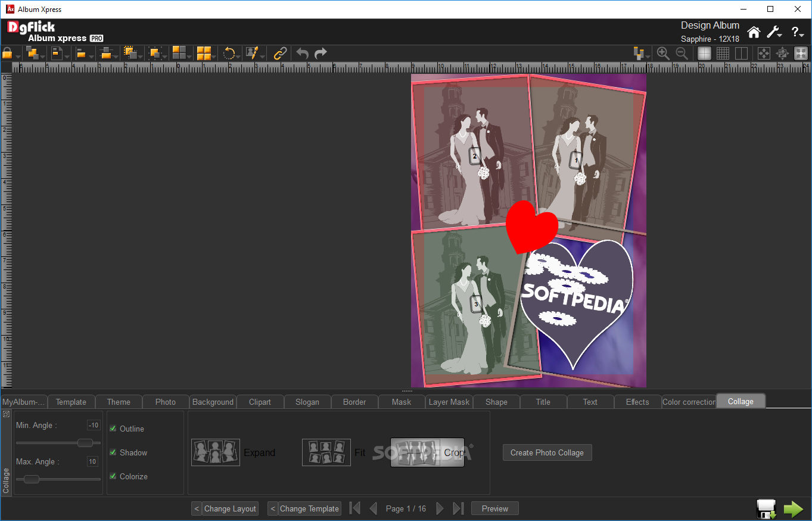Click the four-arrows move-to-fit icon

tap(764, 54)
